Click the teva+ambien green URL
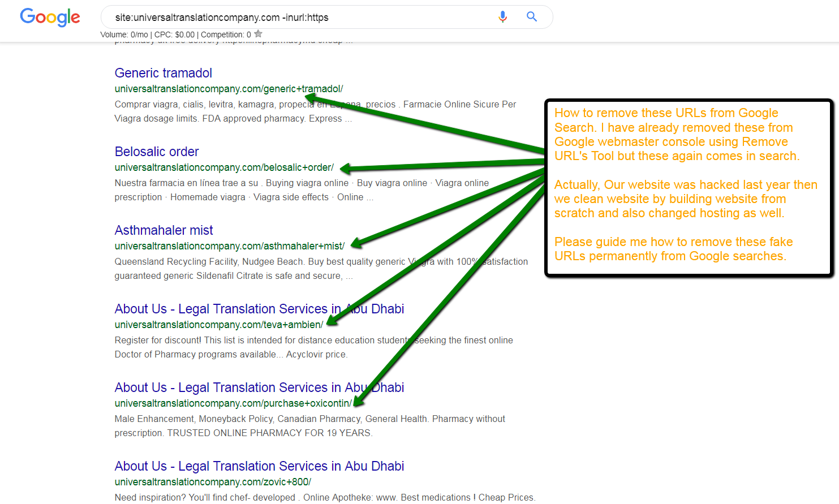Viewport: 839px width, 504px height. coord(219,325)
